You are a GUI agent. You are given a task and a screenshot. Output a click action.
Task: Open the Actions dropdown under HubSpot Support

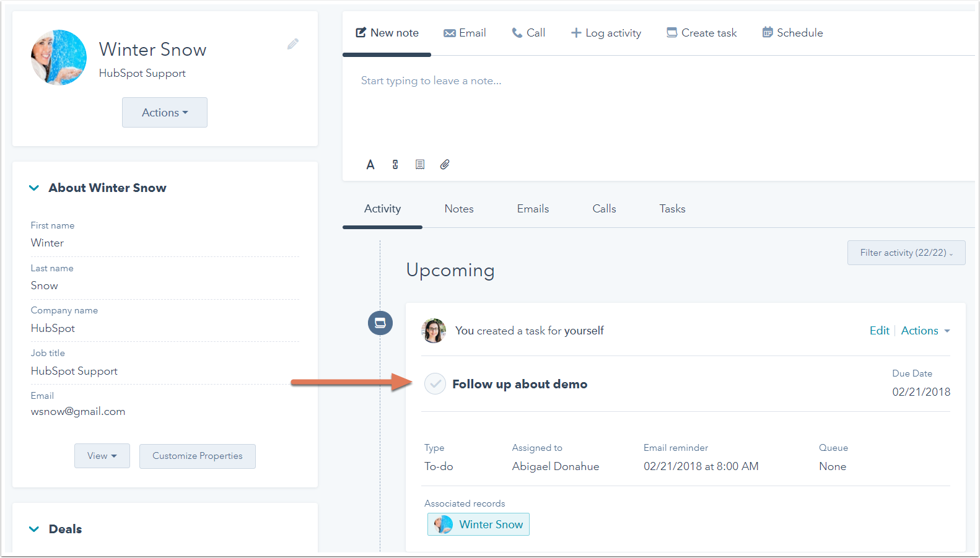(x=165, y=113)
